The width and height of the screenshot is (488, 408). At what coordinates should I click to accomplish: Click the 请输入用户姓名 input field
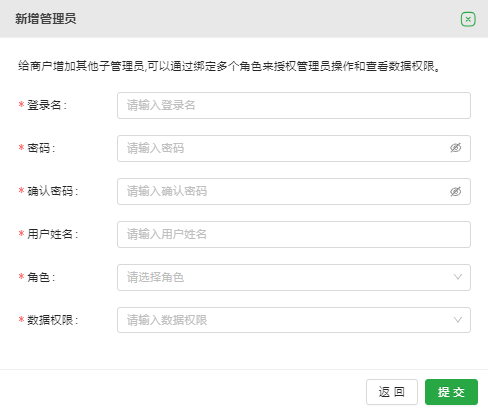pos(294,234)
